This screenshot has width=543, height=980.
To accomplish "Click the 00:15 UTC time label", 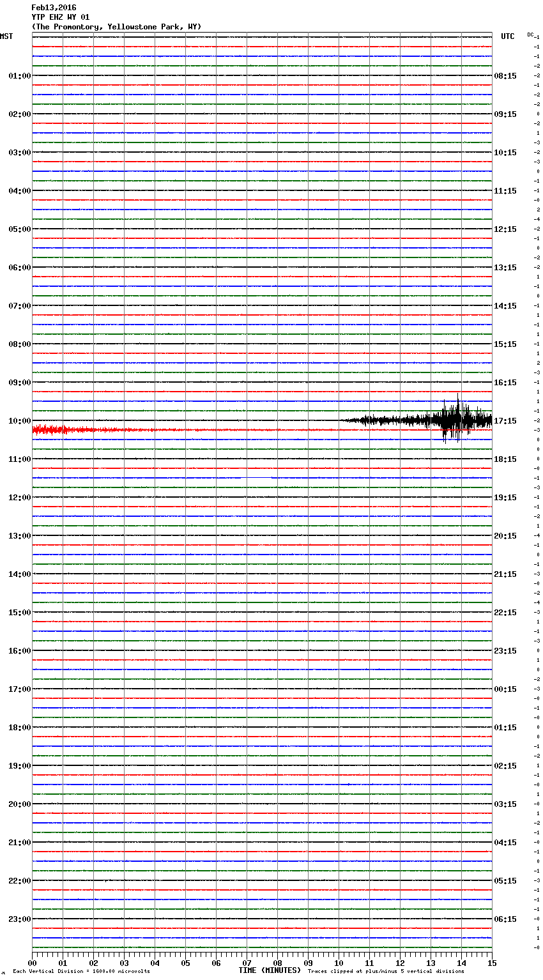I will tap(505, 689).
